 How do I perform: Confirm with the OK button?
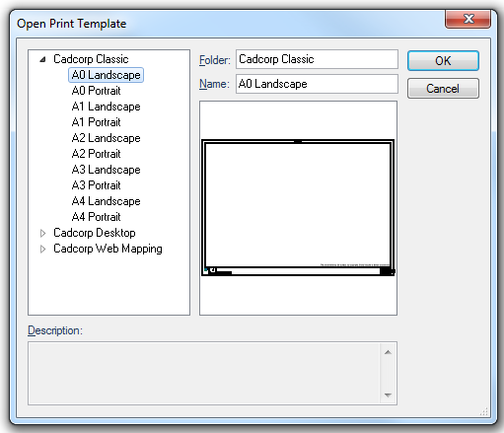point(443,60)
